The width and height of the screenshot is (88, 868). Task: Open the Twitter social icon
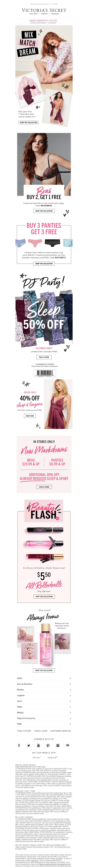click(x=29, y=745)
